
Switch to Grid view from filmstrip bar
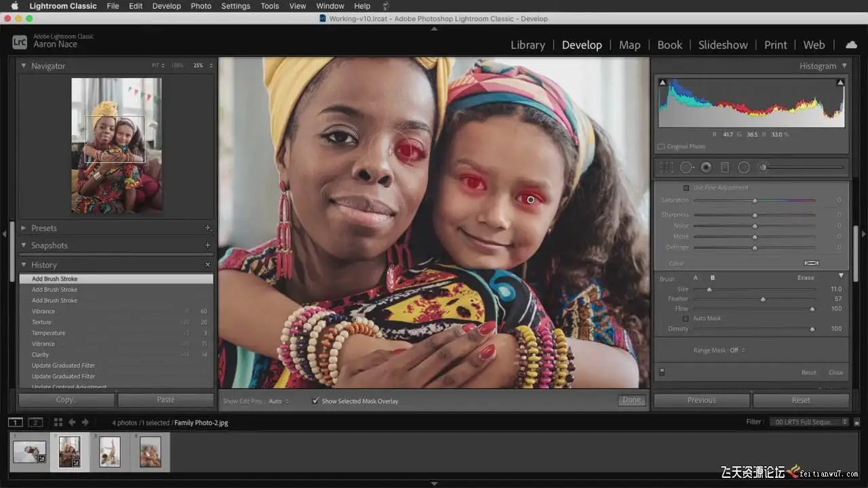58,422
